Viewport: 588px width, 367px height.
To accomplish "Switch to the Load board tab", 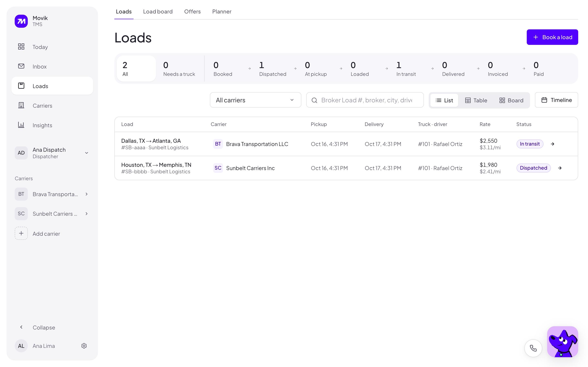I will (x=158, y=11).
